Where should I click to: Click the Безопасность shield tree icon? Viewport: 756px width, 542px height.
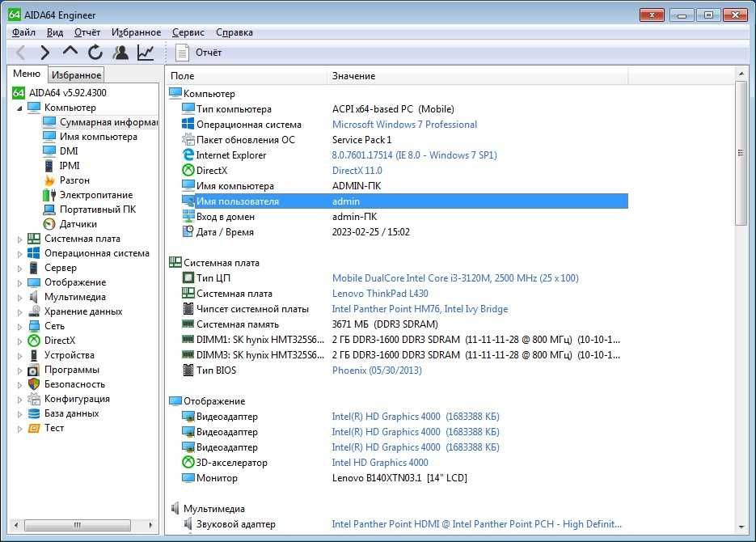point(34,384)
